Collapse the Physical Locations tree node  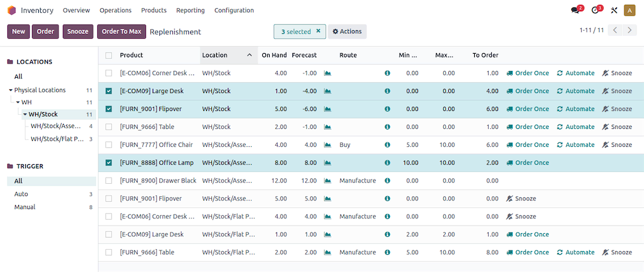[10, 90]
